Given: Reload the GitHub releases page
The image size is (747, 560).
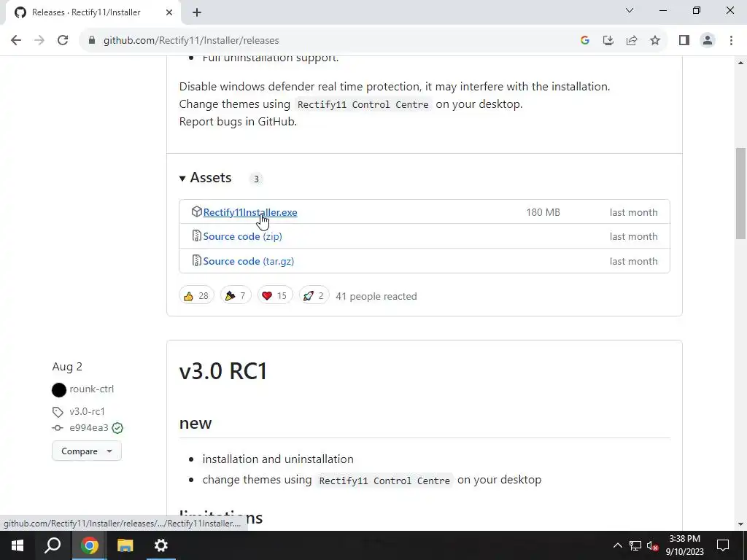Looking at the screenshot, I should pyautogui.click(x=63, y=41).
